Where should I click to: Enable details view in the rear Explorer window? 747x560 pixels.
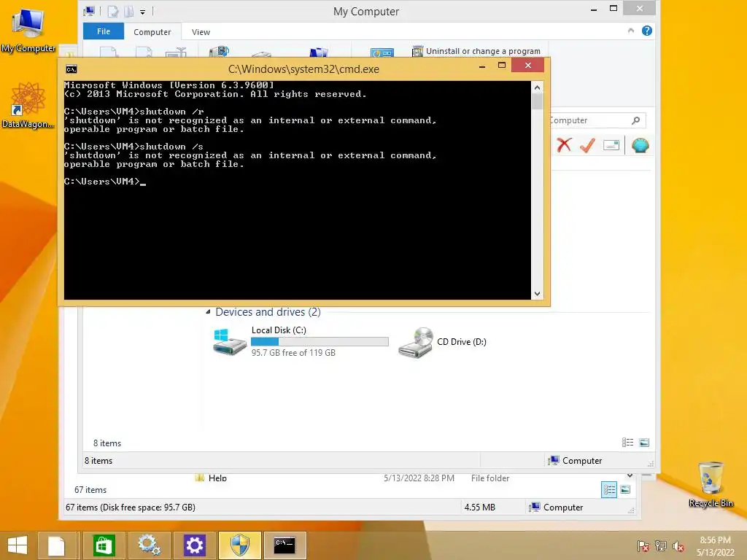tap(609, 489)
